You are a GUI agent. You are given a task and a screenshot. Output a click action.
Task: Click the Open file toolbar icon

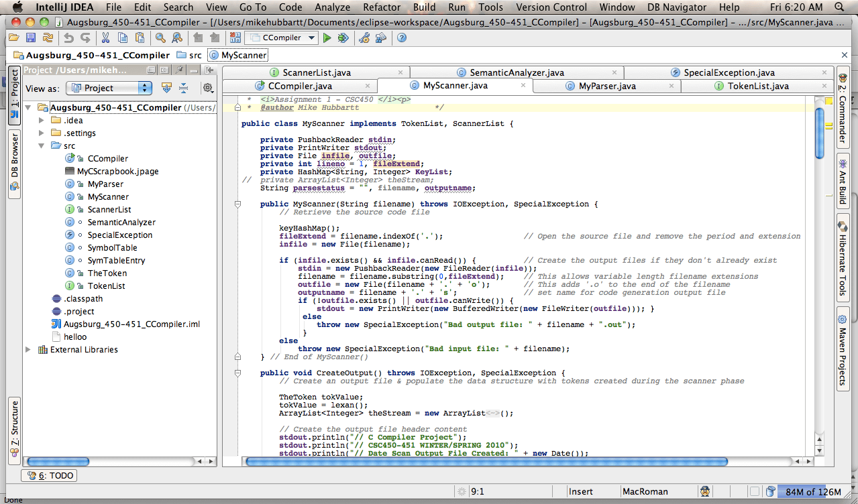point(13,38)
